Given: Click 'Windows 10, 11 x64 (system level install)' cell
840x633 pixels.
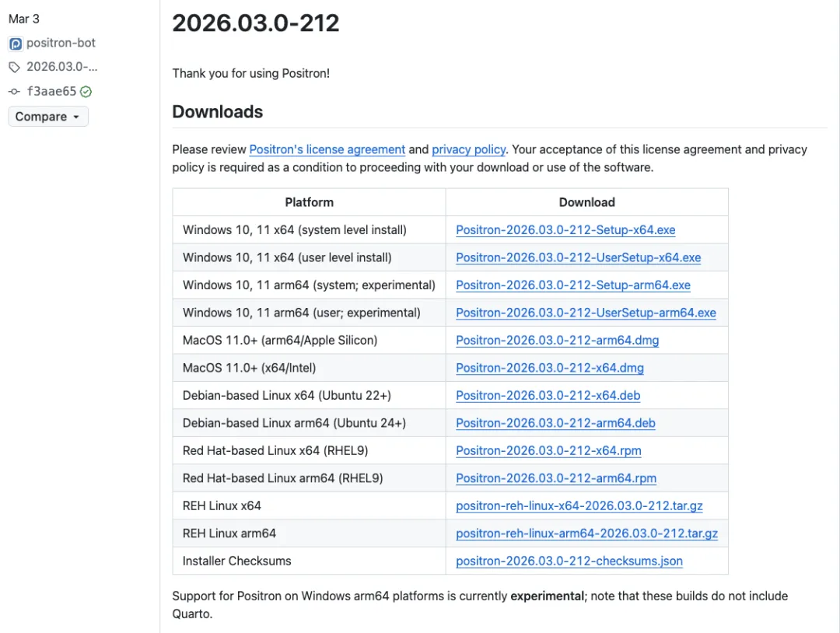Looking at the screenshot, I should (309, 230).
